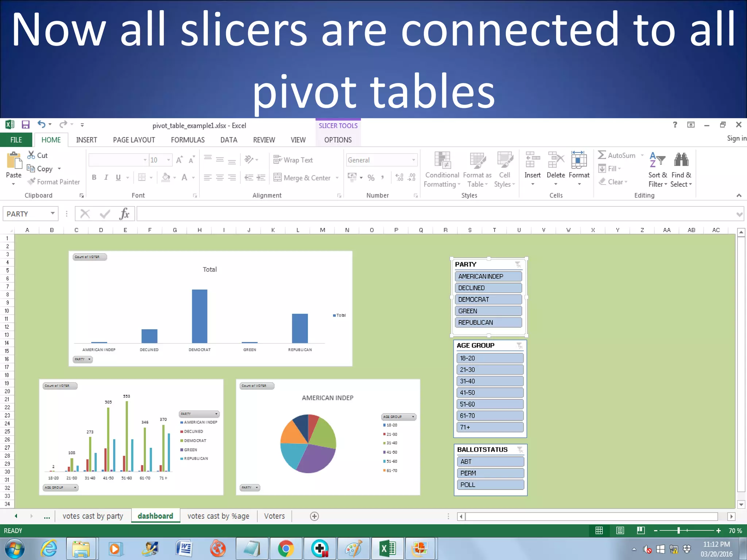Viewport: 747px width, 560px height.
Task: Open AGE GROUP legend dropdown on pie chart
Action: point(399,416)
